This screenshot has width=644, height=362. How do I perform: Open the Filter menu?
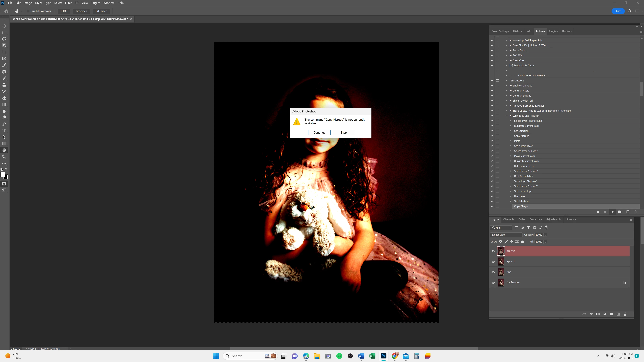pyautogui.click(x=68, y=3)
